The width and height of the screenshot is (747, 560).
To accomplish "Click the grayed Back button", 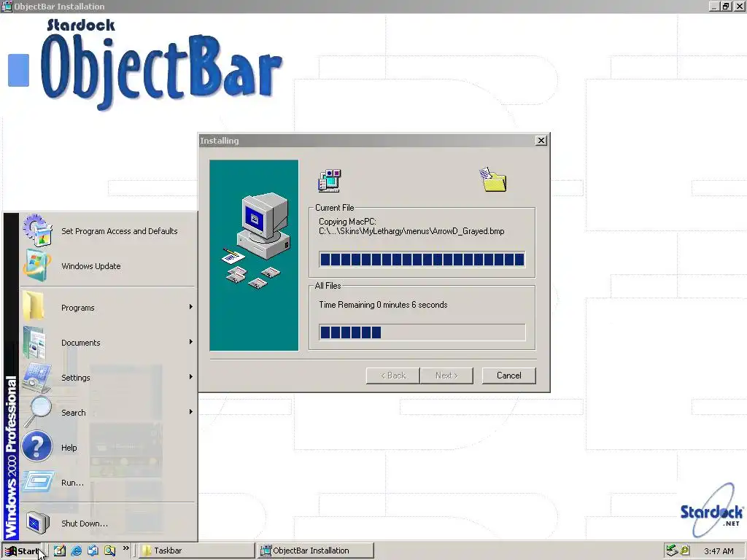I will [x=393, y=376].
